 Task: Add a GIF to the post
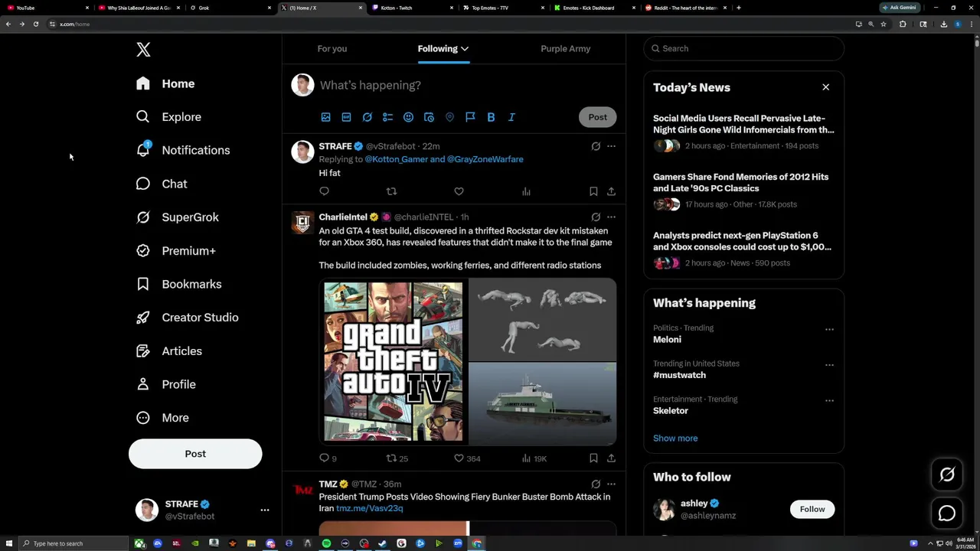click(x=346, y=117)
